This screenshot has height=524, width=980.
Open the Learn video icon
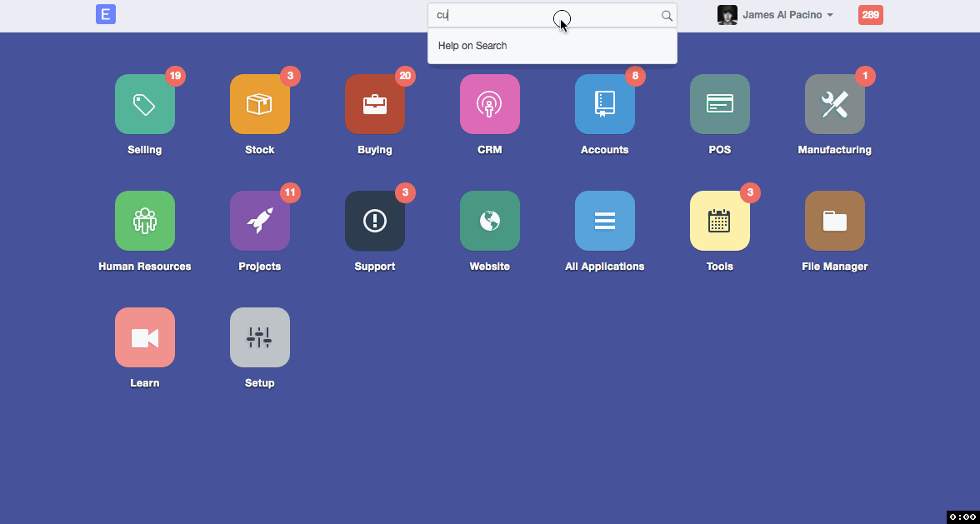[x=145, y=338]
